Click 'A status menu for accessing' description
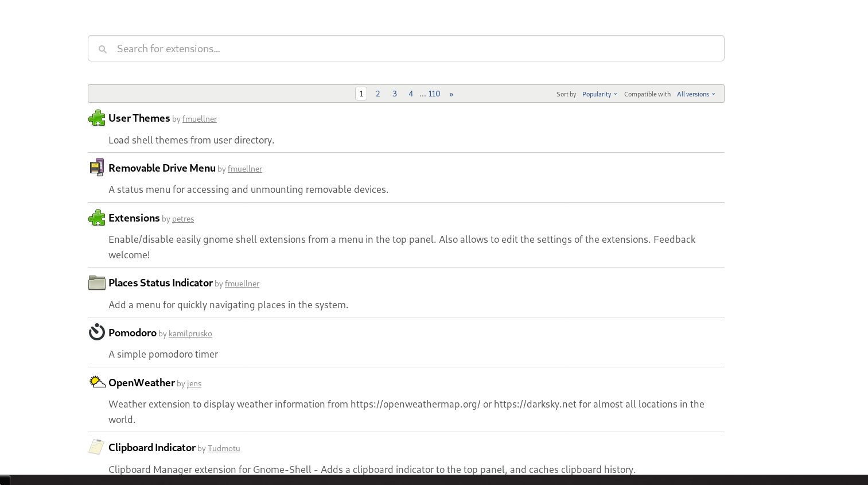The width and height of the screenshot is (868, 485). click(x=248, y=189)
